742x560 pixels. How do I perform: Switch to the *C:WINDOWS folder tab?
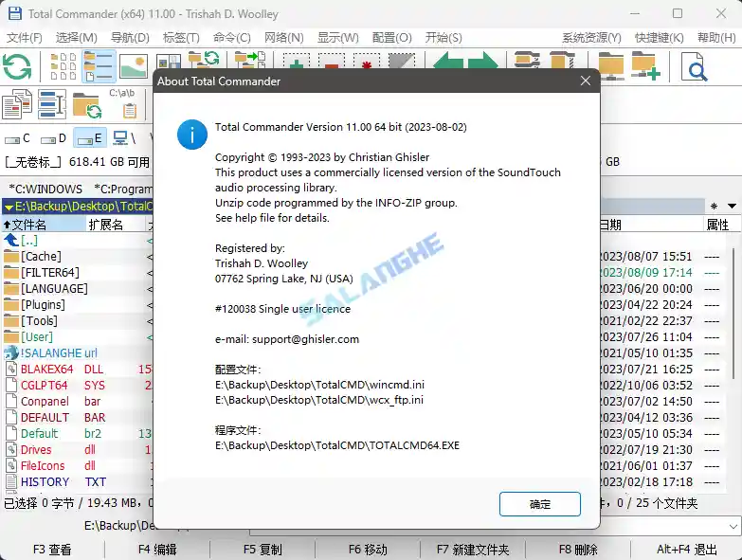45,190
